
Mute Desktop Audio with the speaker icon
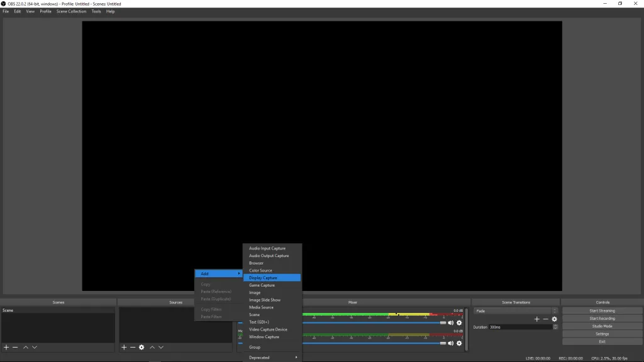pos(450,322)
